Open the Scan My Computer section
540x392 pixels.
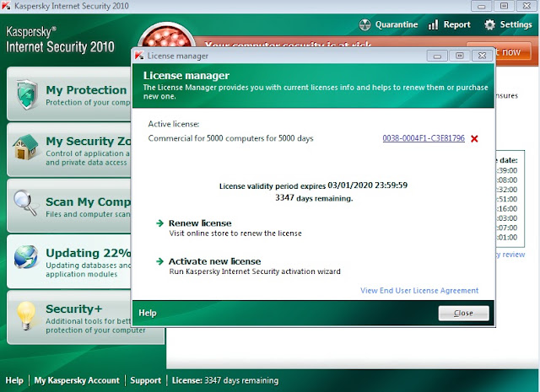pyautogui.click(x=69, y=206)
